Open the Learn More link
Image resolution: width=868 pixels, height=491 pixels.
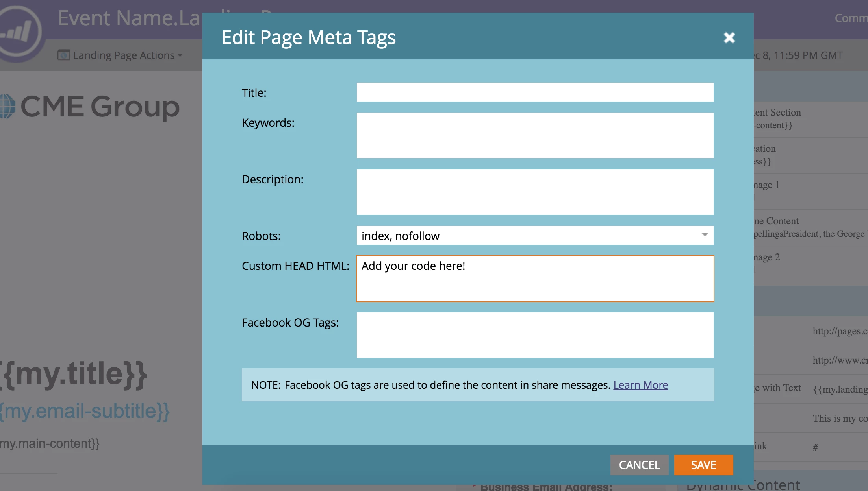(x=640, y=385)
